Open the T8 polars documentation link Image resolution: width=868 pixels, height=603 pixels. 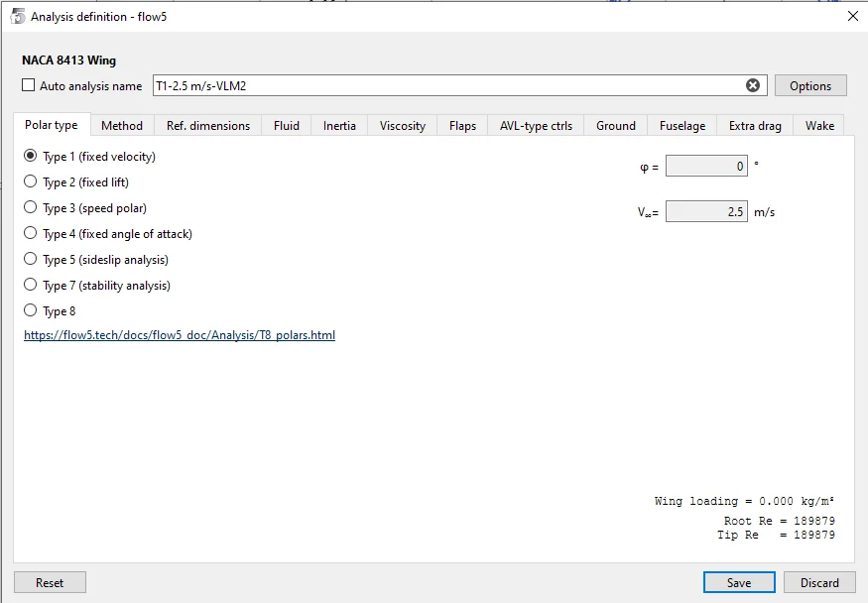[x=180, y=335]
